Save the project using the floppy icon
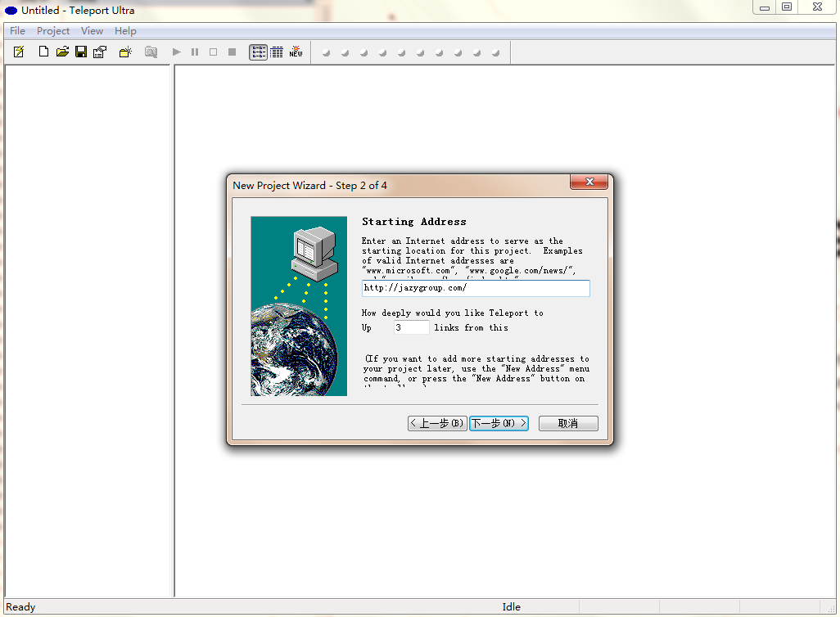840x617 pixels. tap(81, 52)
